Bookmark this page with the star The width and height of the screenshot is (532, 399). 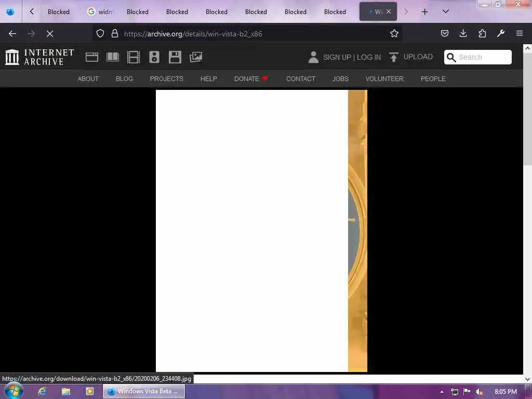(394, 34)
